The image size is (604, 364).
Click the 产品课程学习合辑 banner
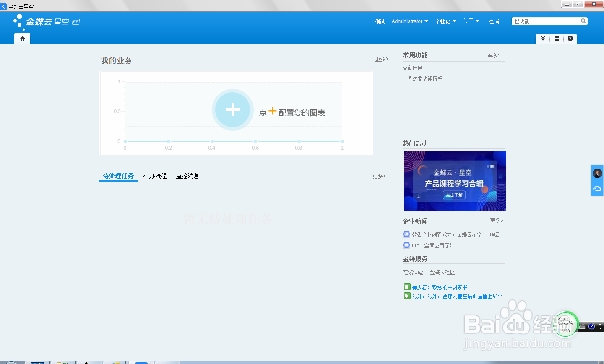pos(455,181)
